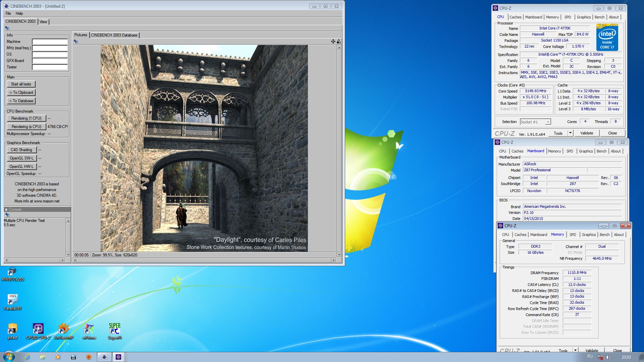The width and height of the screenshot is (644, 362).
Task: Open Tools dropdown arrow in Memory CPU-Z window
Action: click(x=575, y=350)
